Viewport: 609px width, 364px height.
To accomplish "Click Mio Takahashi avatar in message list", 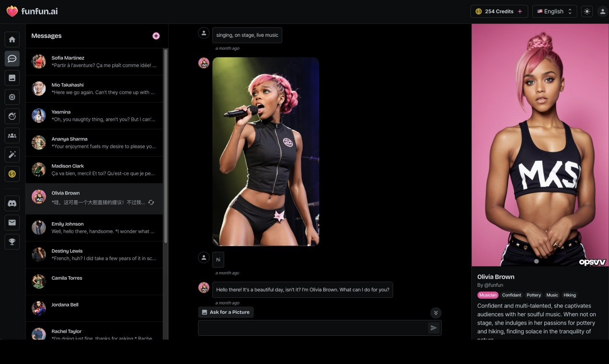I will pos(39,89).
